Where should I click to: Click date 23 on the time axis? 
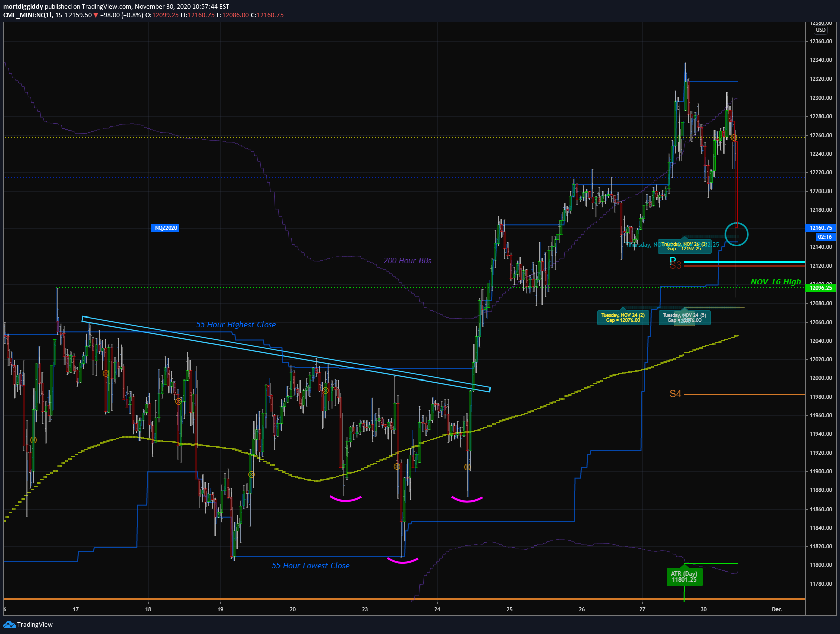pos(365,609)
